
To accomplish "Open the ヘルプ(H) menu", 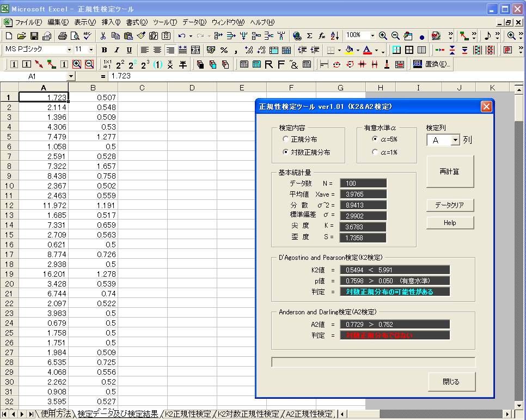I will pos(262,22).
